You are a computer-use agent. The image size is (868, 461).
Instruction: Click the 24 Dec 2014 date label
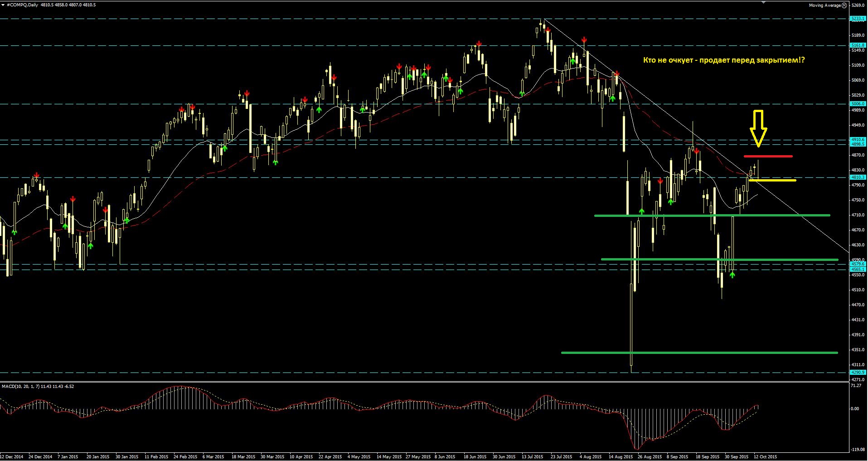40,456
